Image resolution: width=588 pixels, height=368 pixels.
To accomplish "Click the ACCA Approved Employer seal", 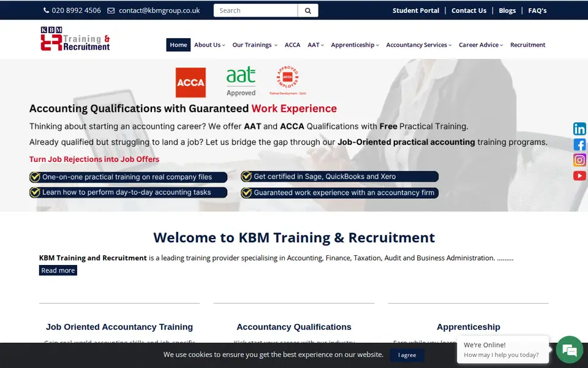I will (x=288, y=80).
